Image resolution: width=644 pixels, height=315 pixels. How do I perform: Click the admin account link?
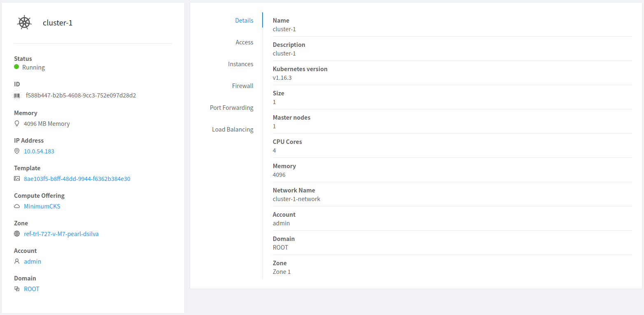(x=33, y=261)
